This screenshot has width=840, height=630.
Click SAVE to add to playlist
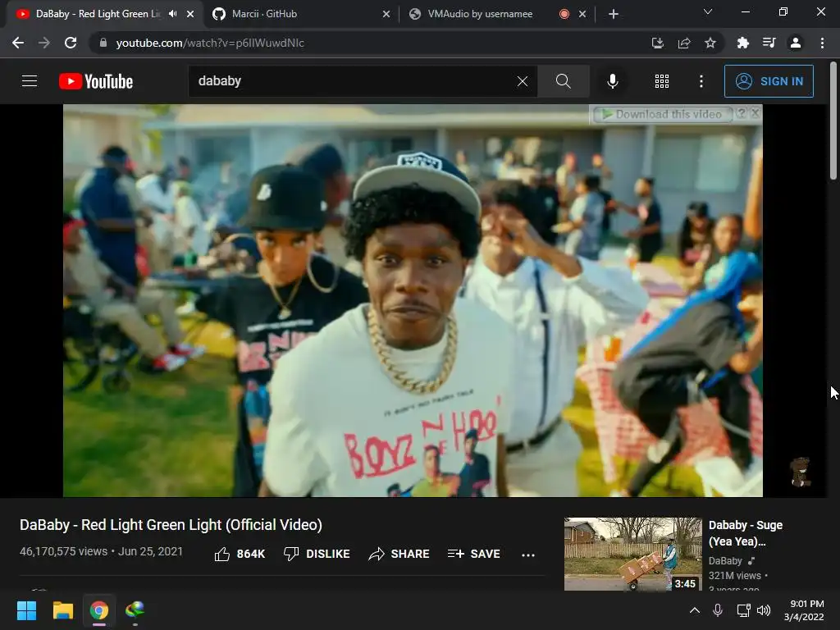[474, 554]
